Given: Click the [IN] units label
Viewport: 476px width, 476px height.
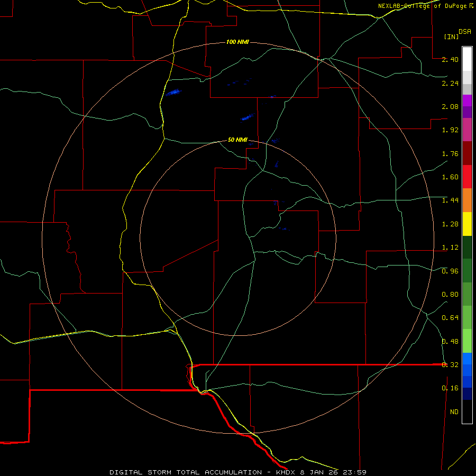Looking at the screenshot, I should point(451,36).
